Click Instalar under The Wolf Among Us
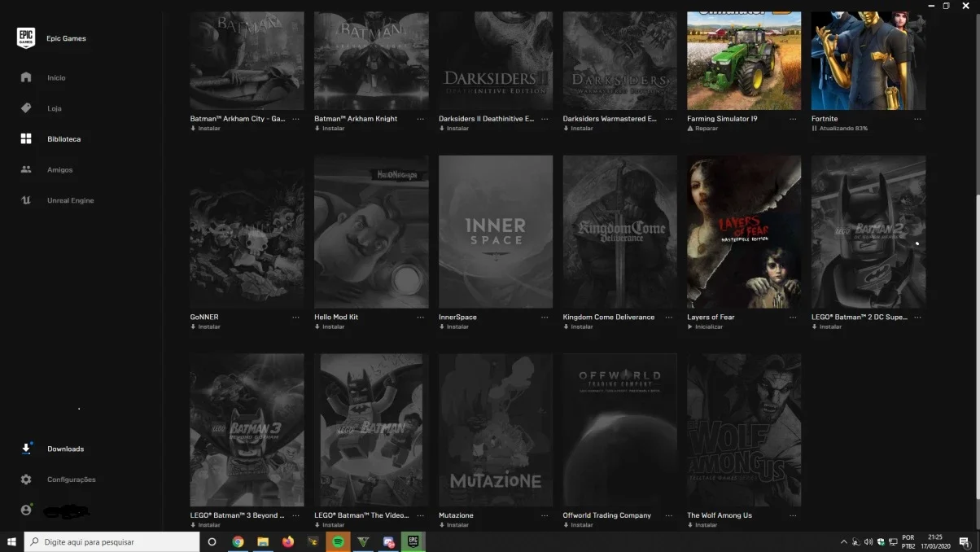The image size is (980, 552). point(706,525)
